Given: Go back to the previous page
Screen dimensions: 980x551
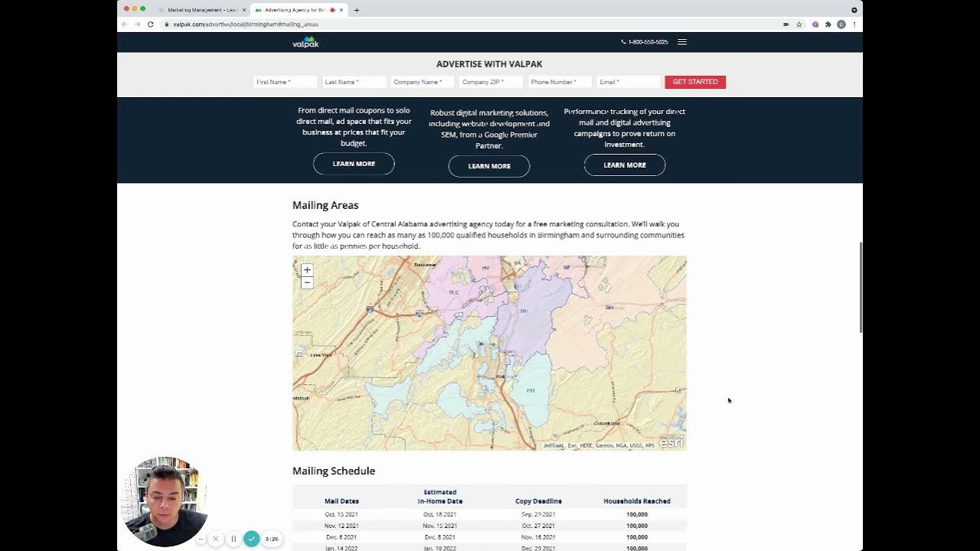Looking at the screenshot, I should (x=125, y=24).
